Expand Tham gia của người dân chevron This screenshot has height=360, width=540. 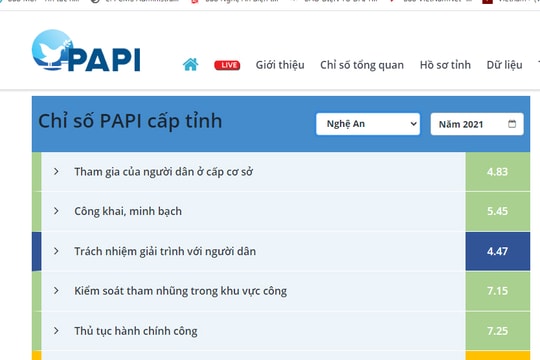(x=56, y=171)
